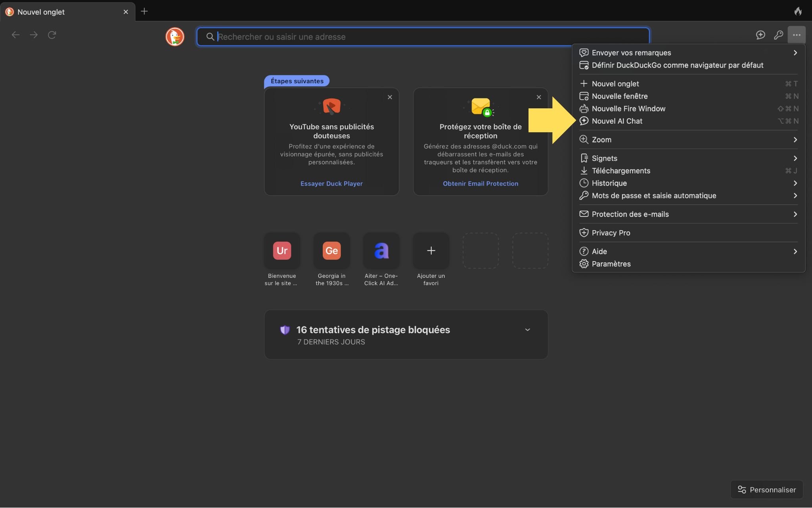Expand the Signets submenu
Viewport: 812px width, 508px height.
(688, 158)
